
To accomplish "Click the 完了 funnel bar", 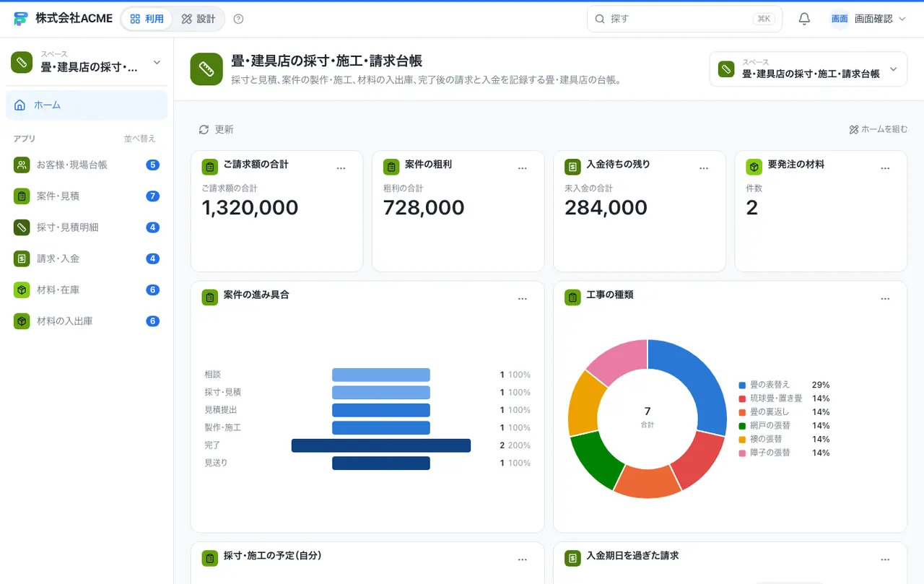I will [381, 445].
